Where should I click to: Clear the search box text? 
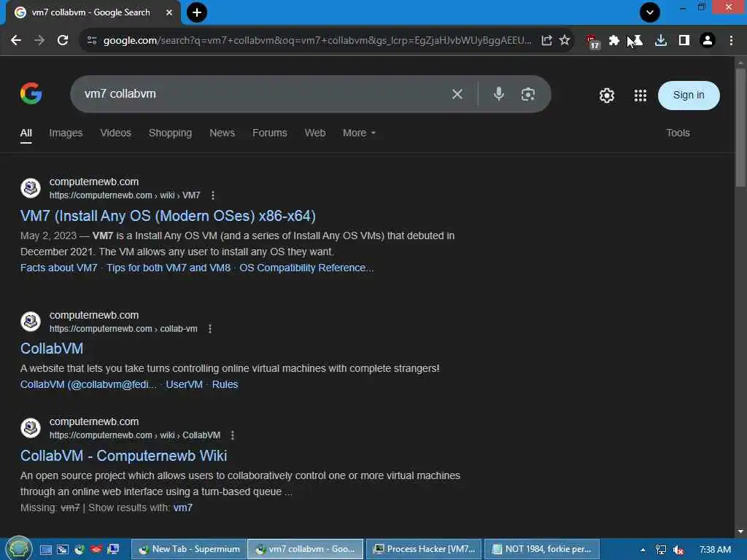pos(457,94)
